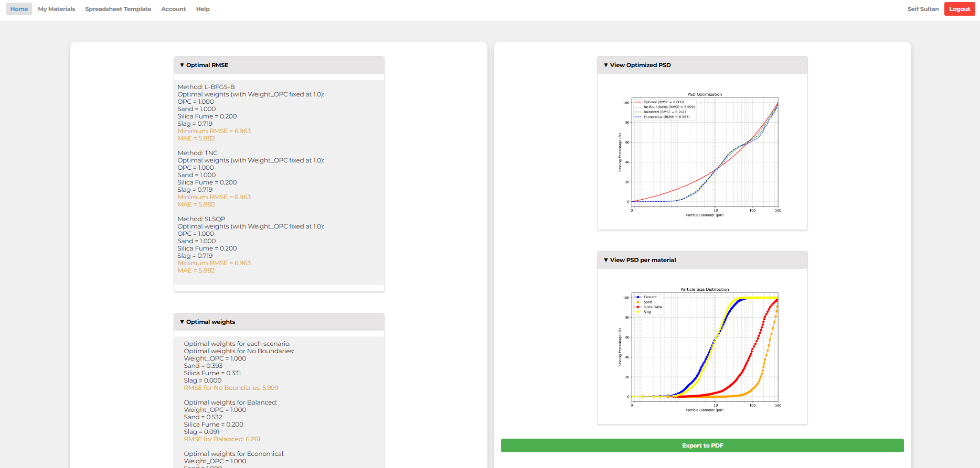Open the Account menu item
The height and width of the screenshot is (468, 980).
174,9
